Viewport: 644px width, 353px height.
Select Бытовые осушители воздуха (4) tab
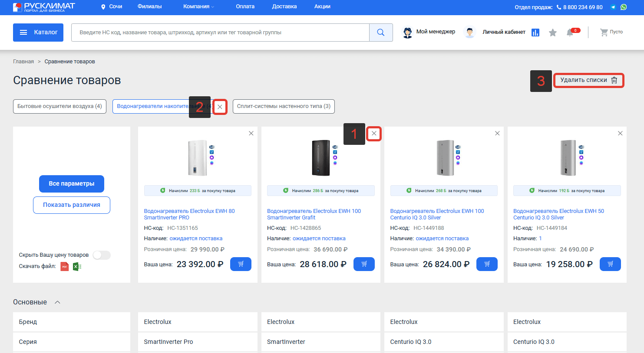[60, 106]
